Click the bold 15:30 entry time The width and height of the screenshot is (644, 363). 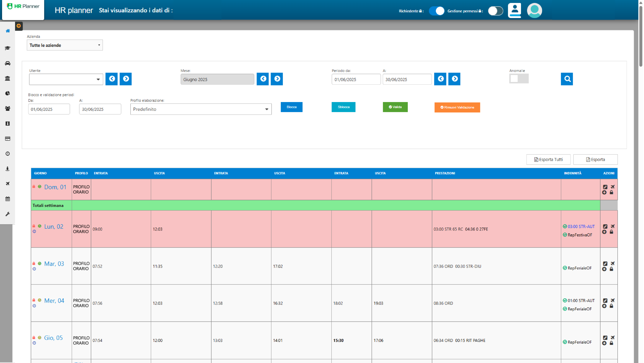pyautogui.click(x=338, y=341)
